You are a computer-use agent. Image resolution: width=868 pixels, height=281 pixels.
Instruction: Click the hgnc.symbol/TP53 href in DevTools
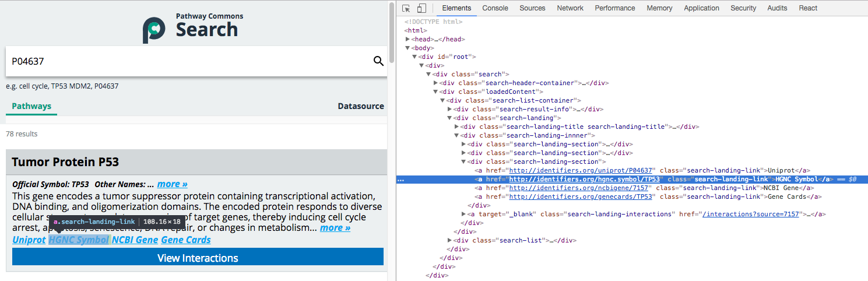point(584,179)
